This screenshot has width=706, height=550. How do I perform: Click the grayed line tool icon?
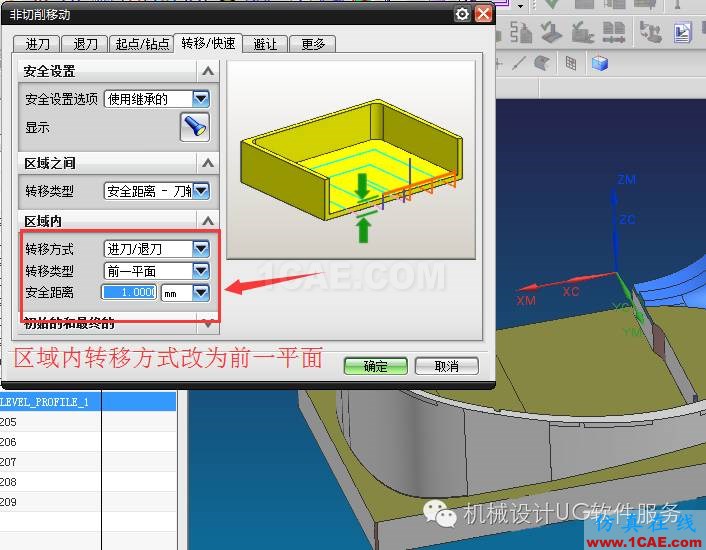519,63
